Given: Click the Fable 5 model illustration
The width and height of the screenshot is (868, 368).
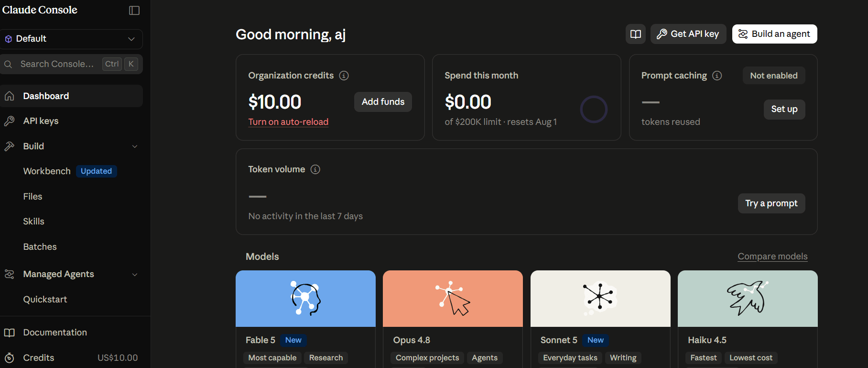Looking at the screenshot, I should point(305,299).
